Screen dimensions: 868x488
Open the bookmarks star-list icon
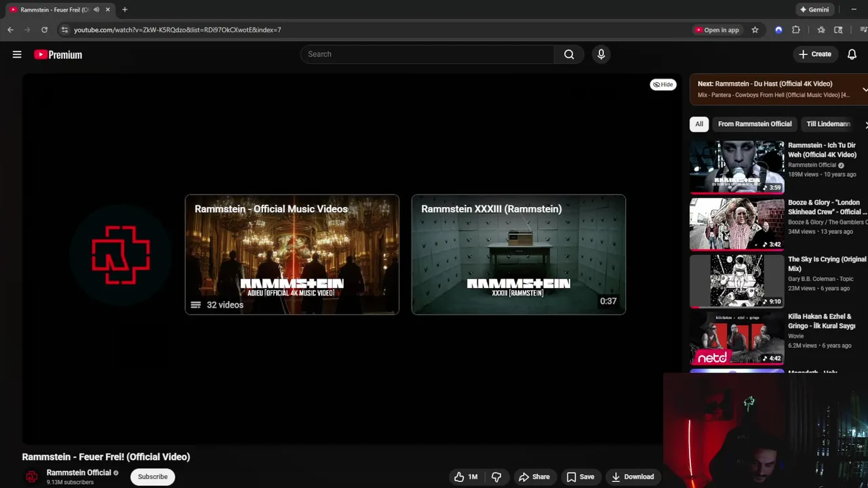821,30
